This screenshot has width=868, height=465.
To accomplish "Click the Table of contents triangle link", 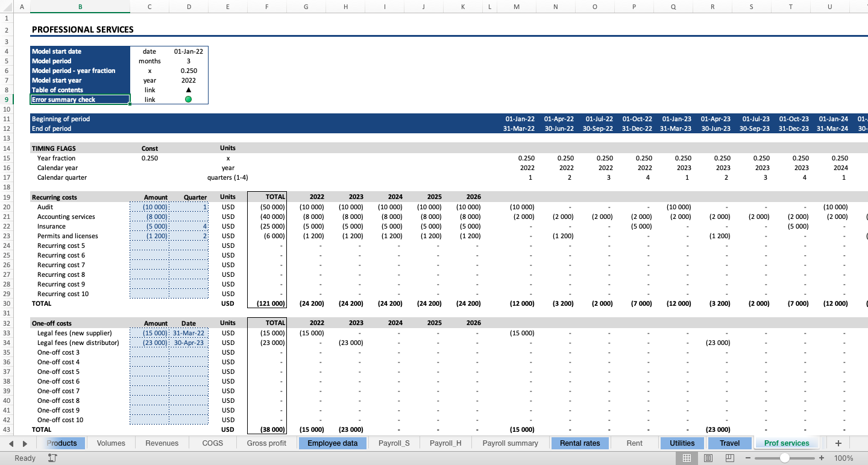I will pos(189,90).
